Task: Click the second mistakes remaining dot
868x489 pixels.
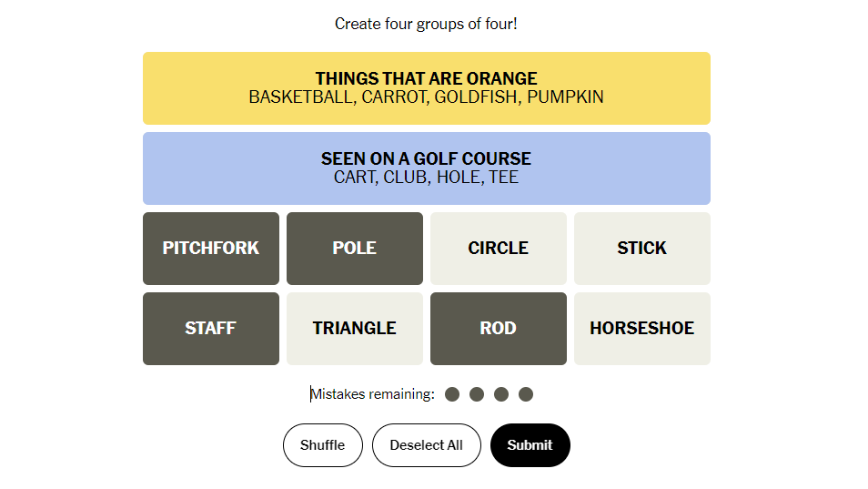Action: point(477,394)
